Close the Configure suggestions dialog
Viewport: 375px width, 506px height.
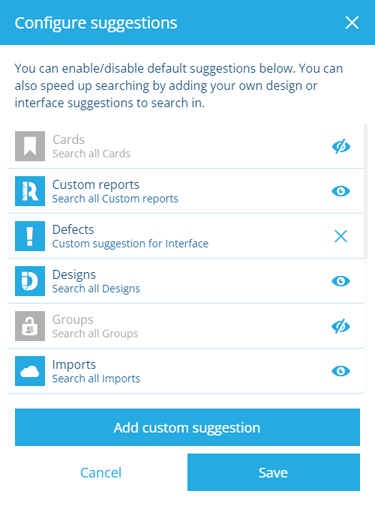click(352, 23)
